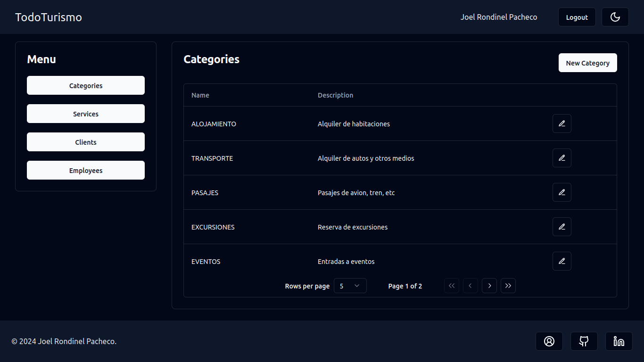Viewport: 644px width, 362px height.
Task: Open edit for EXCURSIONES category
Action: pyautogui.click(x=561, y=227)
